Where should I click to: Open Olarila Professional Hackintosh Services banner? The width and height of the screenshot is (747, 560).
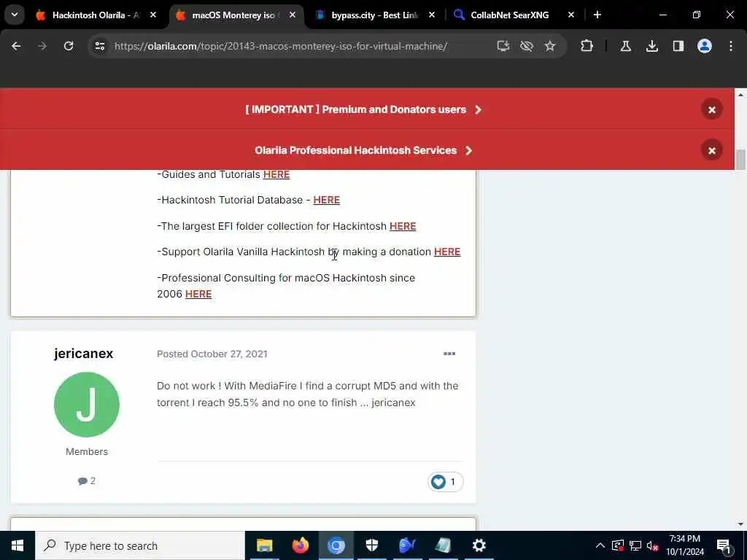coord(363,150)
